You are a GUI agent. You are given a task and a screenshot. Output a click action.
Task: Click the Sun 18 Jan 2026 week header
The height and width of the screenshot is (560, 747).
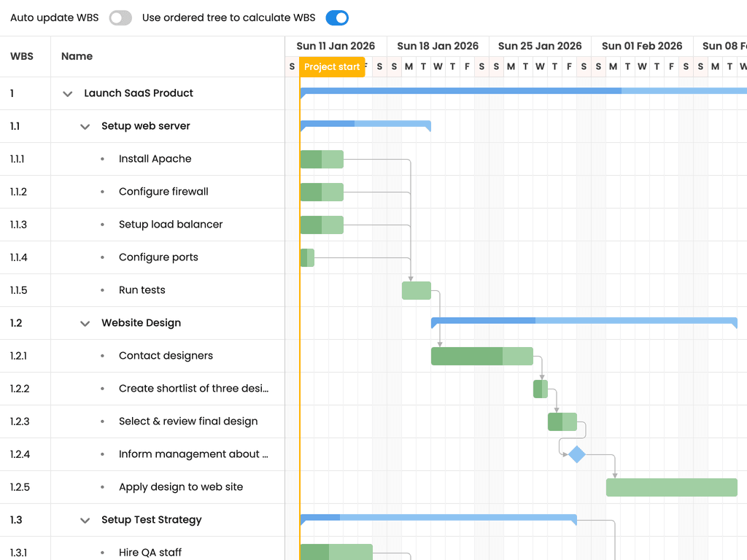point(438,46)
